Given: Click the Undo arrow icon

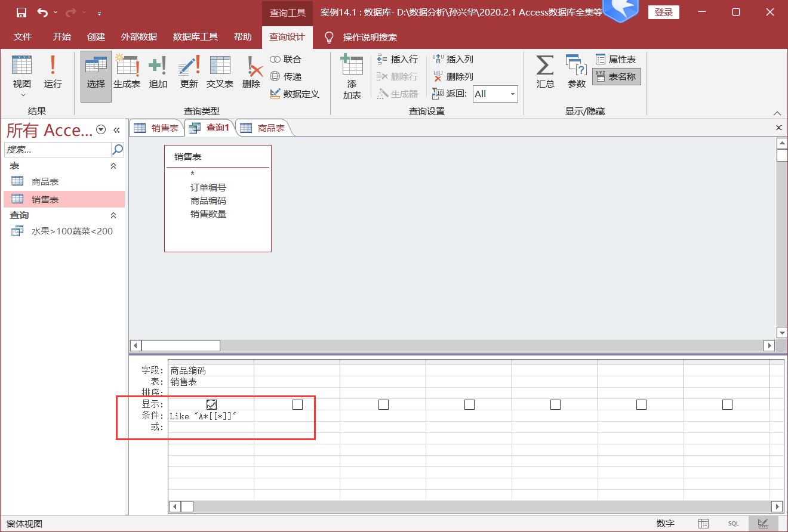Looking at the screenshot, I should pos(42,12).
